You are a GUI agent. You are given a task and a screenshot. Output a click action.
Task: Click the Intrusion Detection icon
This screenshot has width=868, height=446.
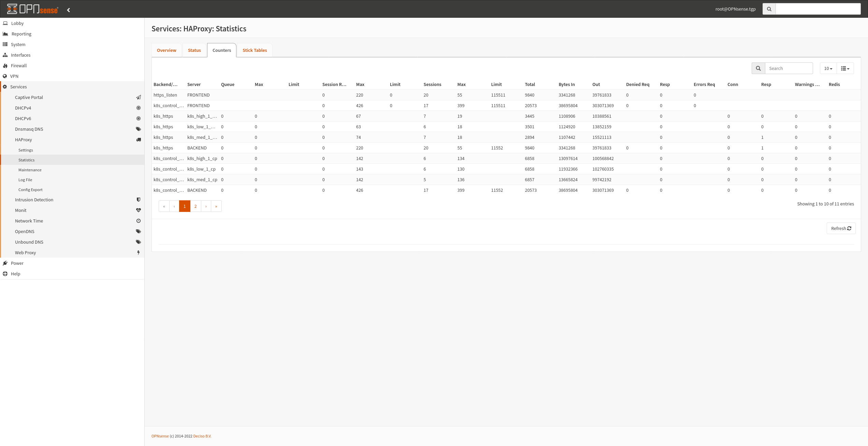pos(138,200)
